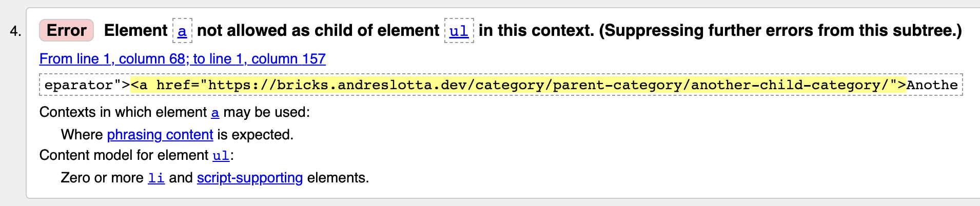
Task: Click the list number 4 marker
Action: tap(15, 31)
